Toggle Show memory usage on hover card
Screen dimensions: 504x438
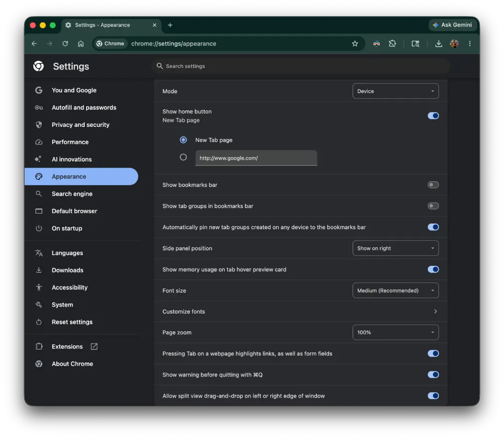point(433,269)
